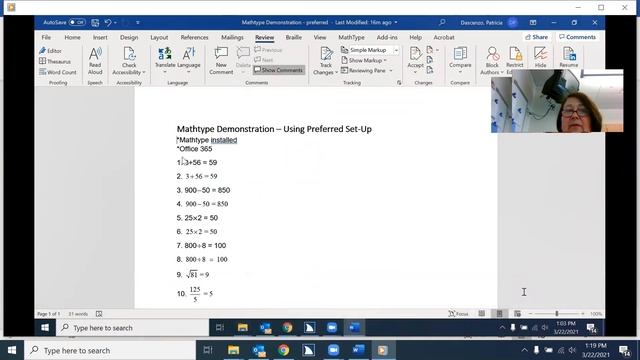Open the document title dropdown arrow

coord(396,22)
